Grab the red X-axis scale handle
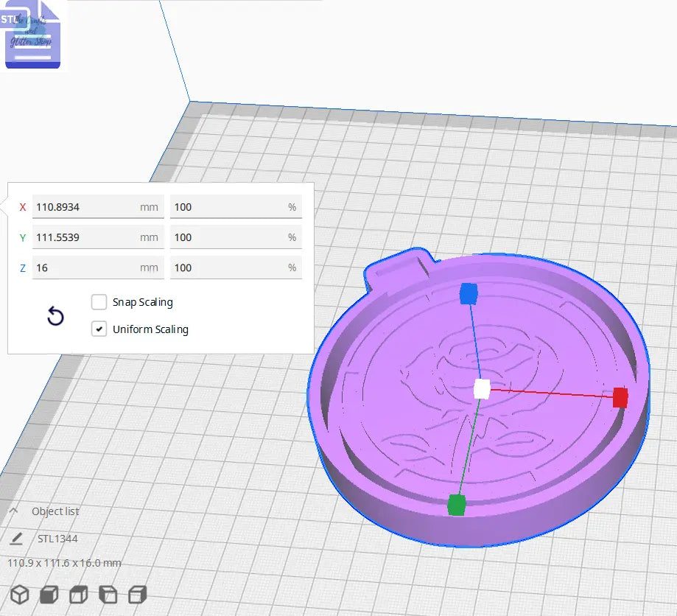Screen dimensions: 677x616 click(x=620, y=397)
